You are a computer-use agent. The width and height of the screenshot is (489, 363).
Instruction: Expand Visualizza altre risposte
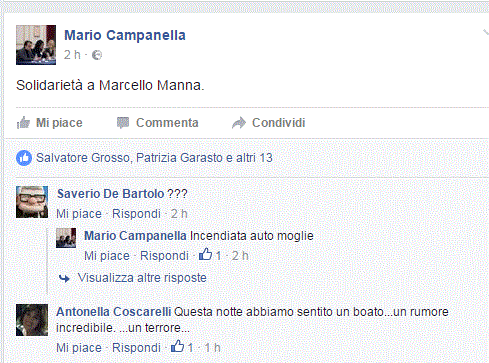(x=142, y=278)
